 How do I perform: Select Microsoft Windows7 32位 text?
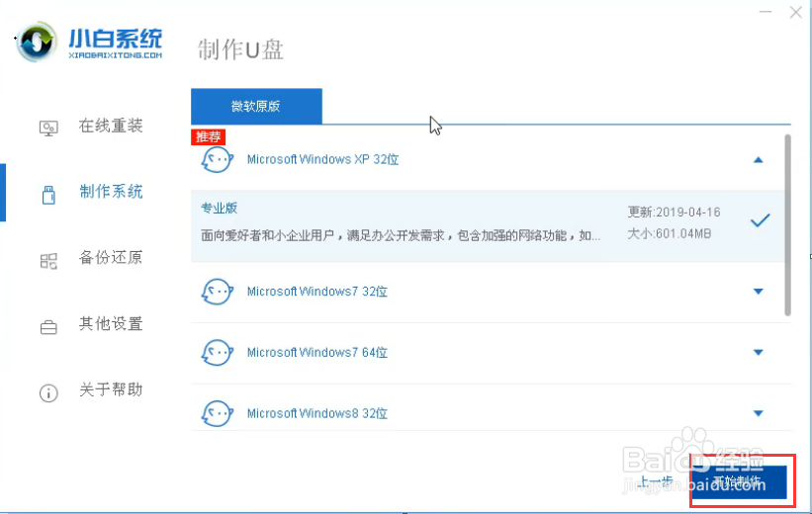click(316, 292)
